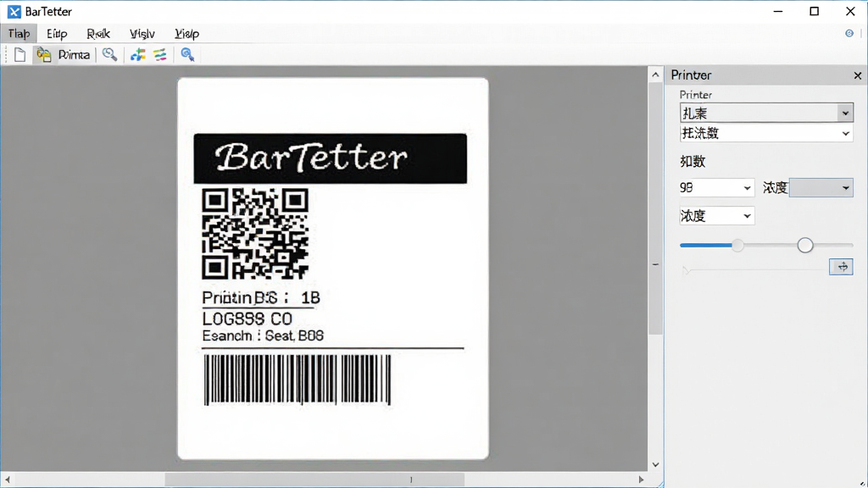
Task: Select the QR code on the label
Action: [255, 234]
